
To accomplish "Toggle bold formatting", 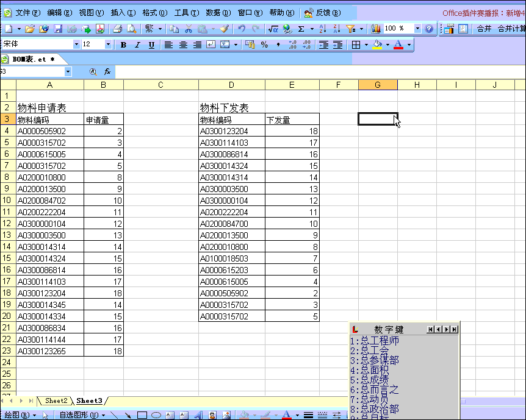I will coord(123,44).
